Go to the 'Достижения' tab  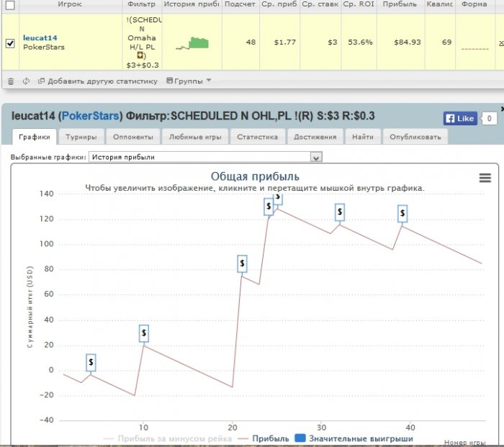pyautogui.click(x=314, y=136)
